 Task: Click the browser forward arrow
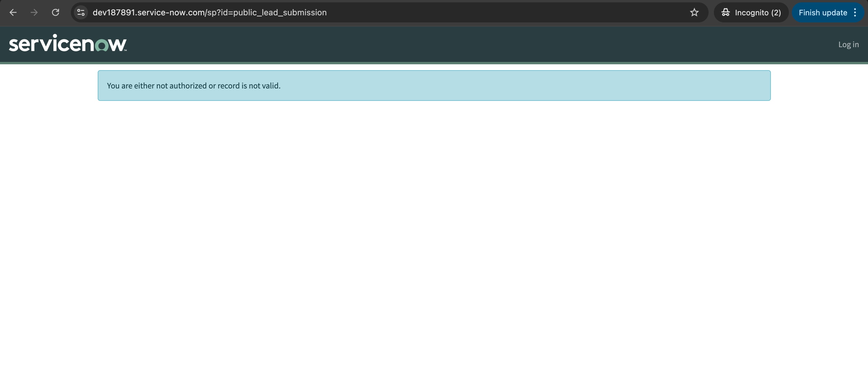(x=34, y=12)
